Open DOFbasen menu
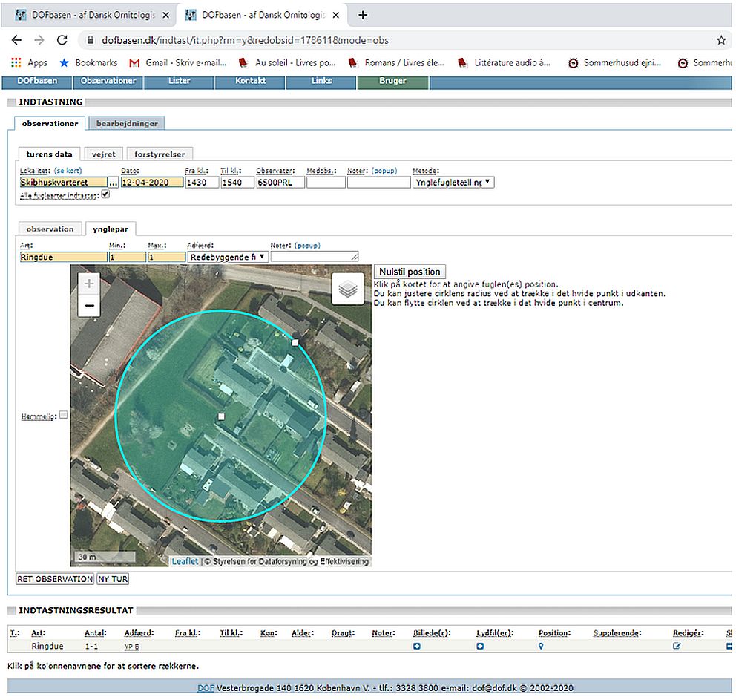The height and width of the screenshot is (700, 736). (x=37, y=81)
